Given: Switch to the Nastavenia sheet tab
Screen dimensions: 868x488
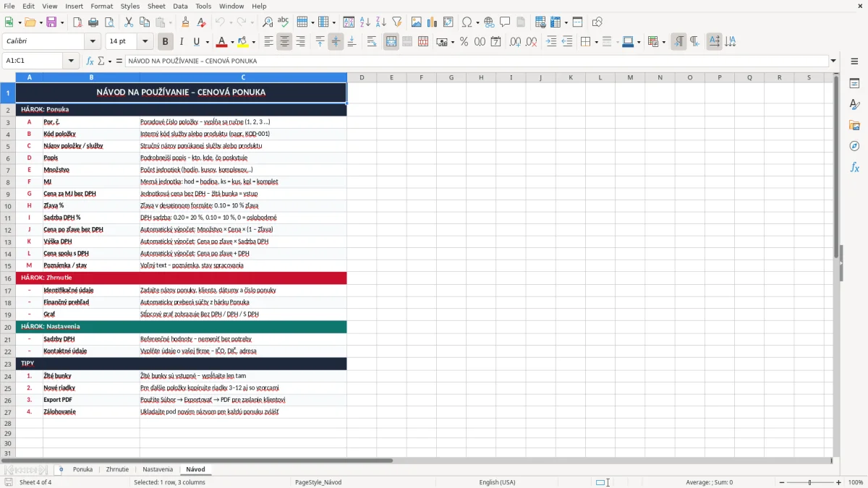Looking at the screenshot, I should (x=158, y=469).
